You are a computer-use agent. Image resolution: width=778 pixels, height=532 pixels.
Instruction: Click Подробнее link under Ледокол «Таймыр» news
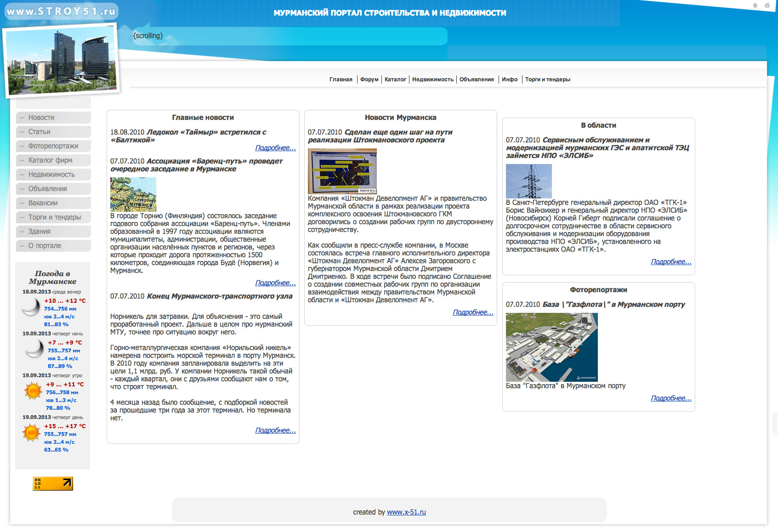(275, 148)
